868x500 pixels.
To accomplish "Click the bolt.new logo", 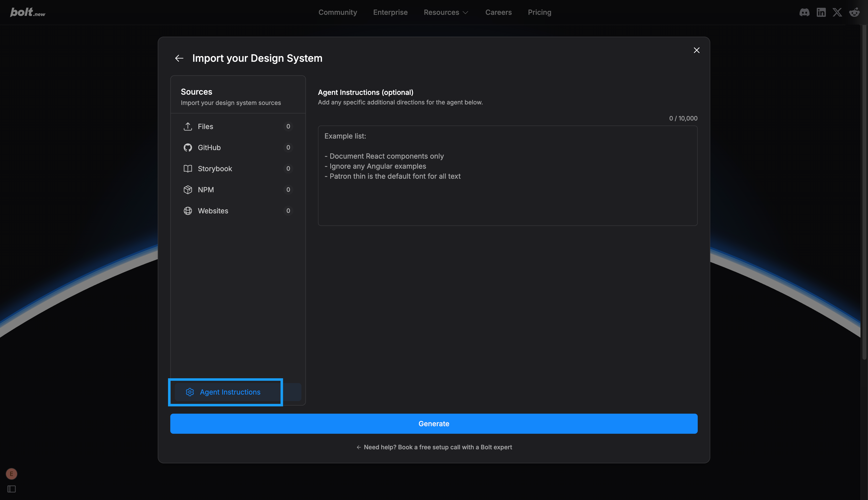I will [x=27, y=12].
